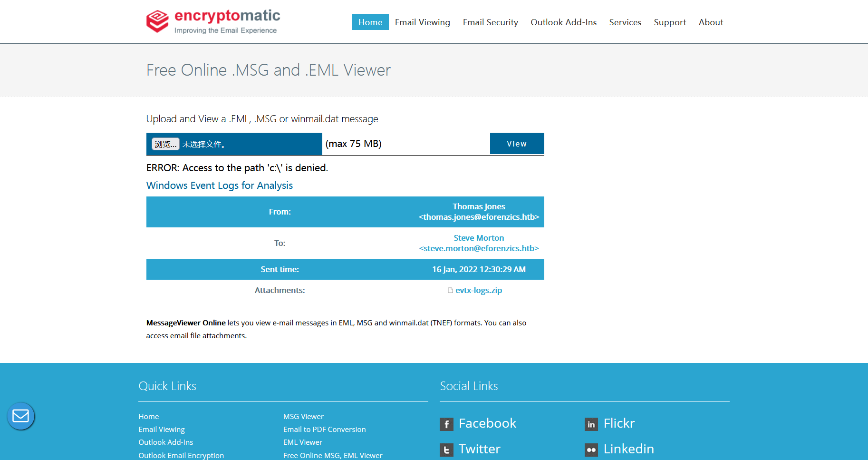
Task: Open the Outlook Add-Ins footer quick link
Action: click(166, 442)
